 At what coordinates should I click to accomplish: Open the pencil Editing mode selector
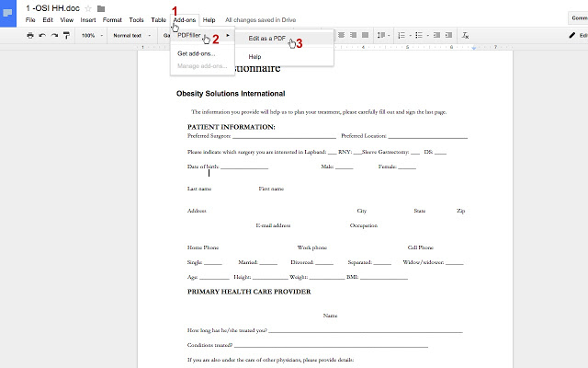coord(578,35)
